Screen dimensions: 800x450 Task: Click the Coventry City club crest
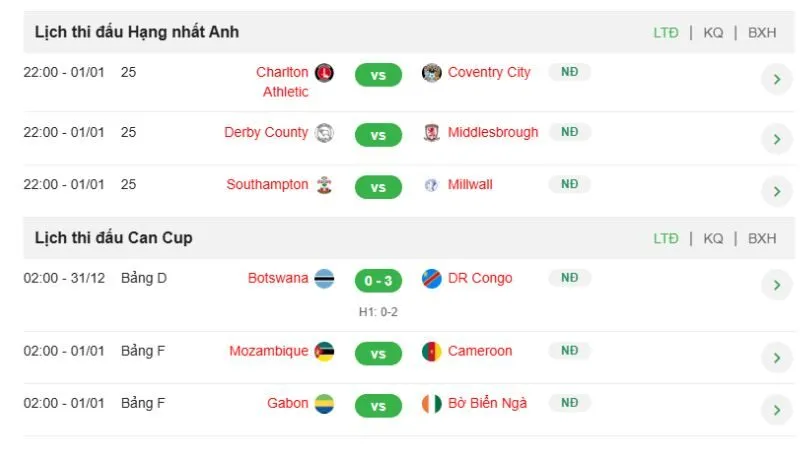pos(432,73)
